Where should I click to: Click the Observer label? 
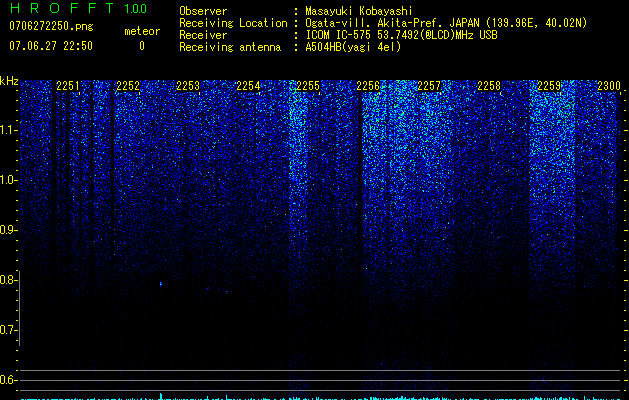coord(203,11)
